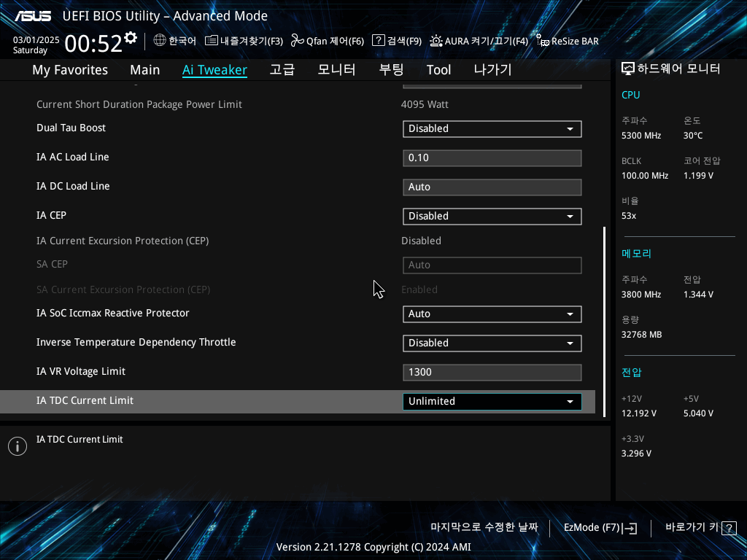
Task: Select the IA CEP label
Action: tap(52, 215)
